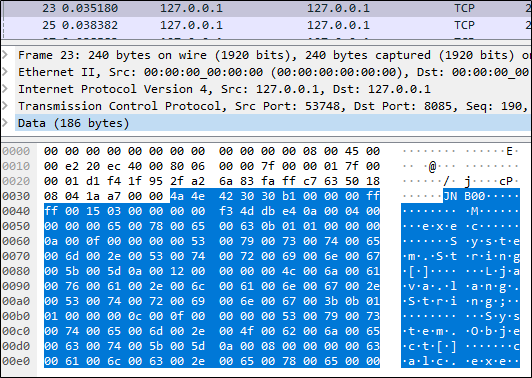The image size is (532, 378).
Task: Click hex offset 0020 row label
Action: [x=16, y=181]
